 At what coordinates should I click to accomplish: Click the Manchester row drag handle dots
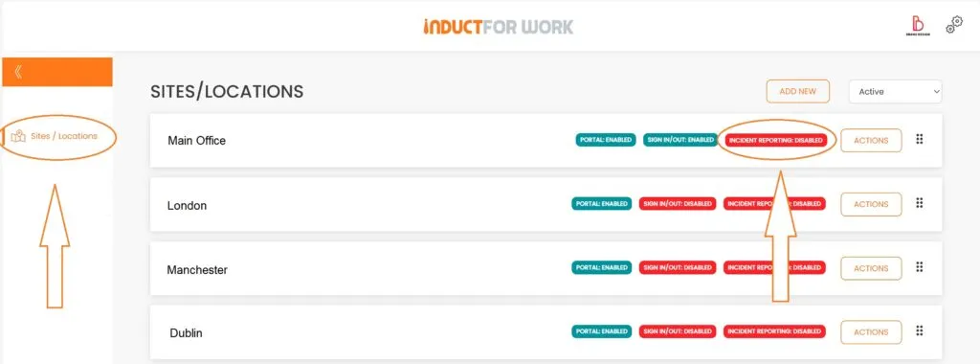920,267
